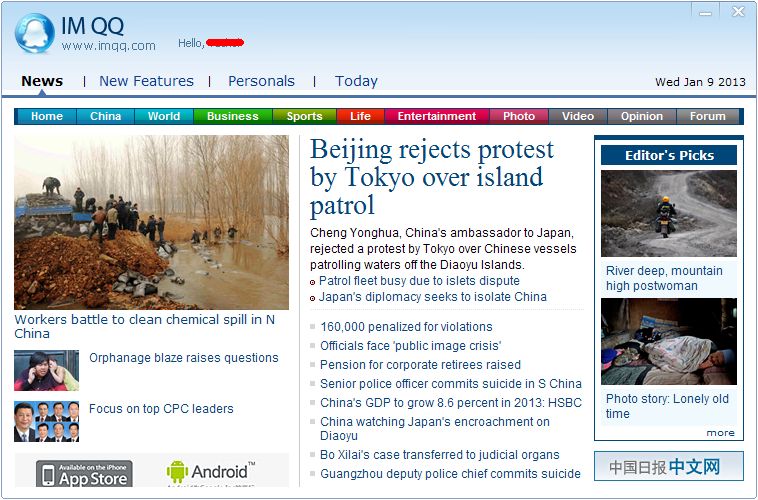Open 'Orphanage blaze raises questions' article
This screenshot has width=758, height=500.
tap(184, 358)
